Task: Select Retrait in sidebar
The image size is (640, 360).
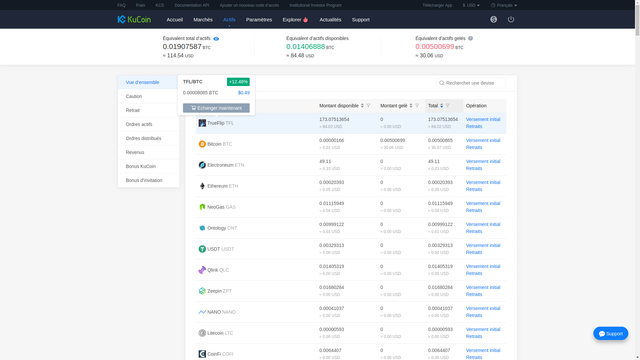Action: (x=149, y=110)
